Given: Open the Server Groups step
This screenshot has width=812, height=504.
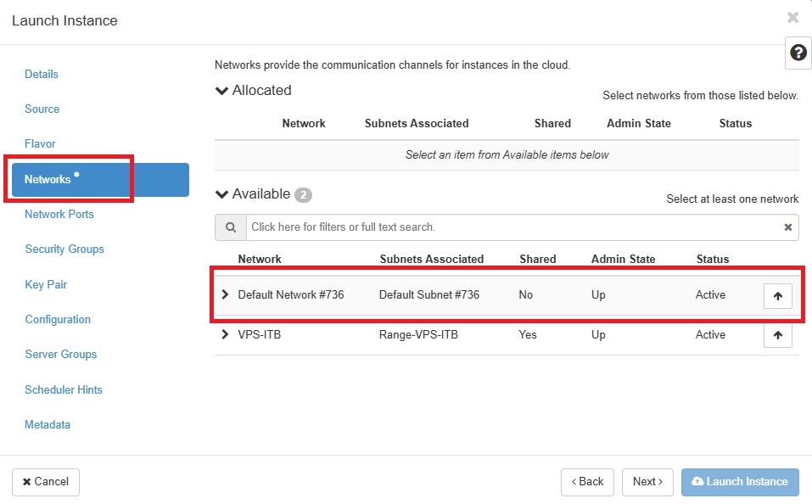Looking at the screenshot, I should [60, 355].
